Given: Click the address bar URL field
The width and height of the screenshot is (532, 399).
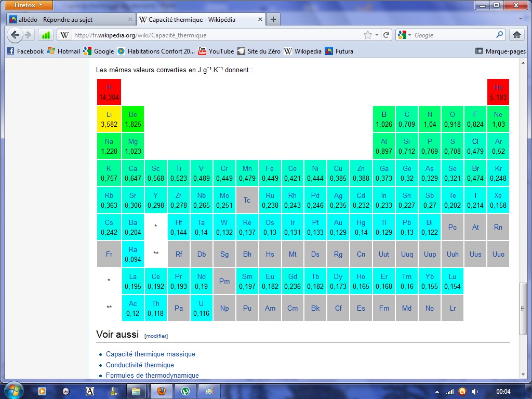Looking at the screenshot, I should [217, 35].
